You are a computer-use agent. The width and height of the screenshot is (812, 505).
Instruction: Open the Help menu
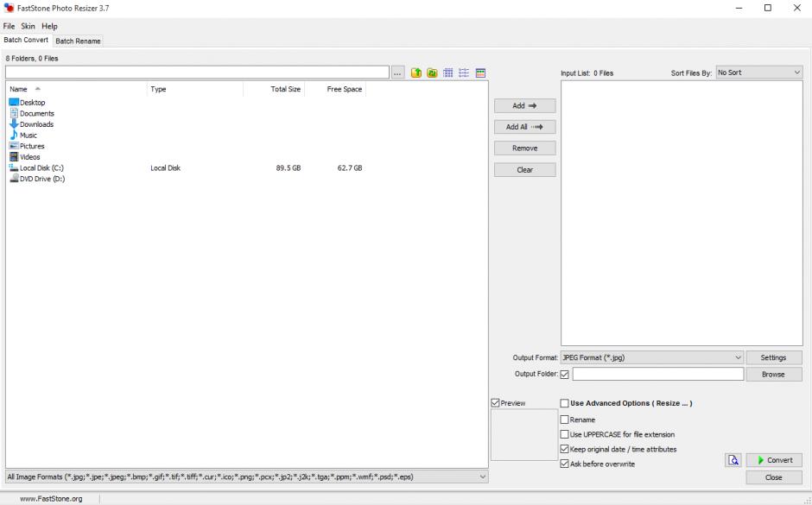pyautogui.click(x=50, y=26)
